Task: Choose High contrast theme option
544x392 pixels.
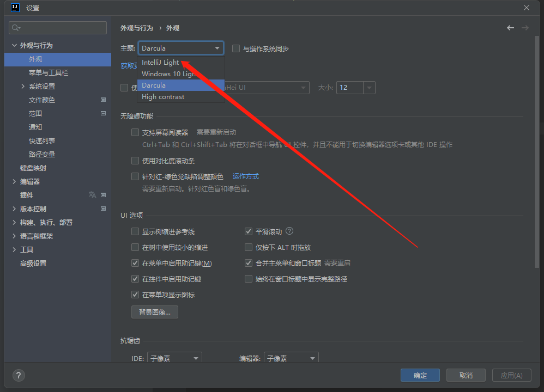Action: click(163, 97)
